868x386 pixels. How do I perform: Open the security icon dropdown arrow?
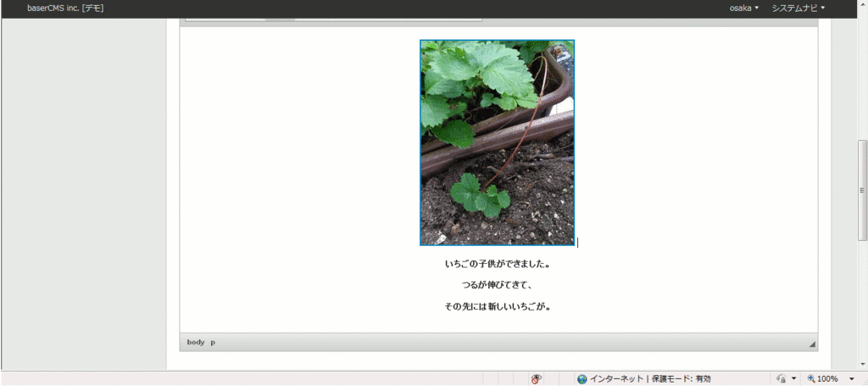pos(793,379)
